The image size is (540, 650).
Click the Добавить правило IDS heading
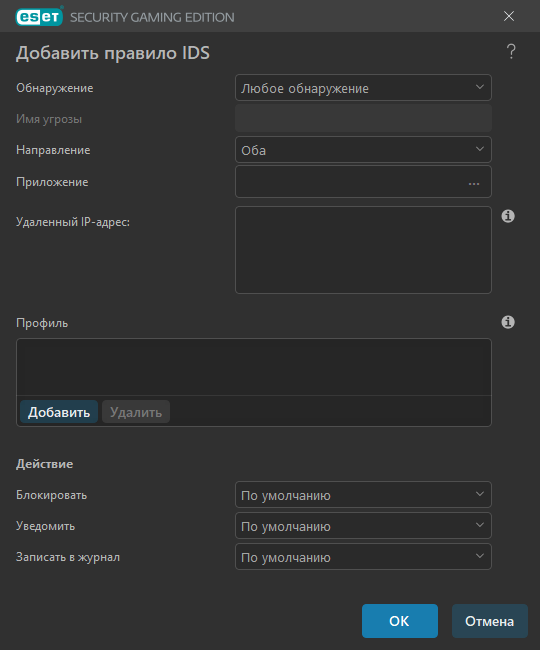point(113,53)
